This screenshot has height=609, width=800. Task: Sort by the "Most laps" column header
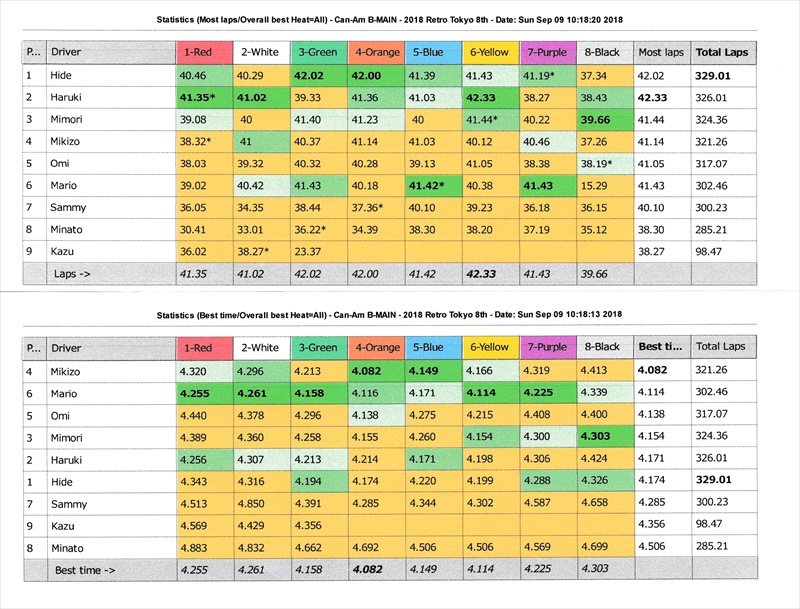[660, 52]
